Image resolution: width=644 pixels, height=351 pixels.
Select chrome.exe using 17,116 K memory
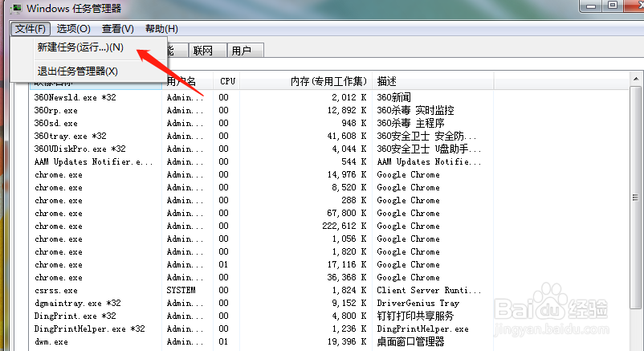click(262, 264)
